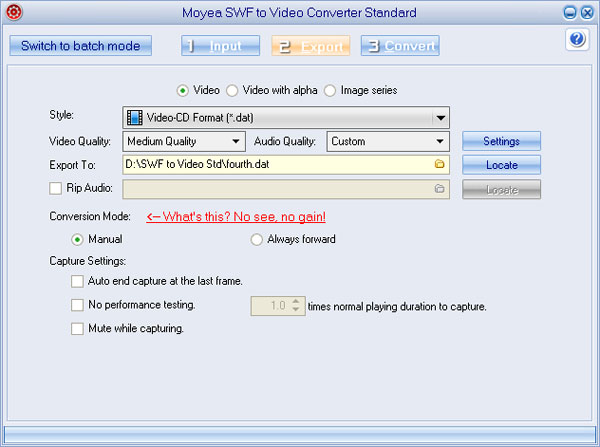Image resolution: width=600 pixels, height=447 pixels.
Task: Enable the Rip Audio checkbox
Action: pyautogui.click(x=55, y=188)
